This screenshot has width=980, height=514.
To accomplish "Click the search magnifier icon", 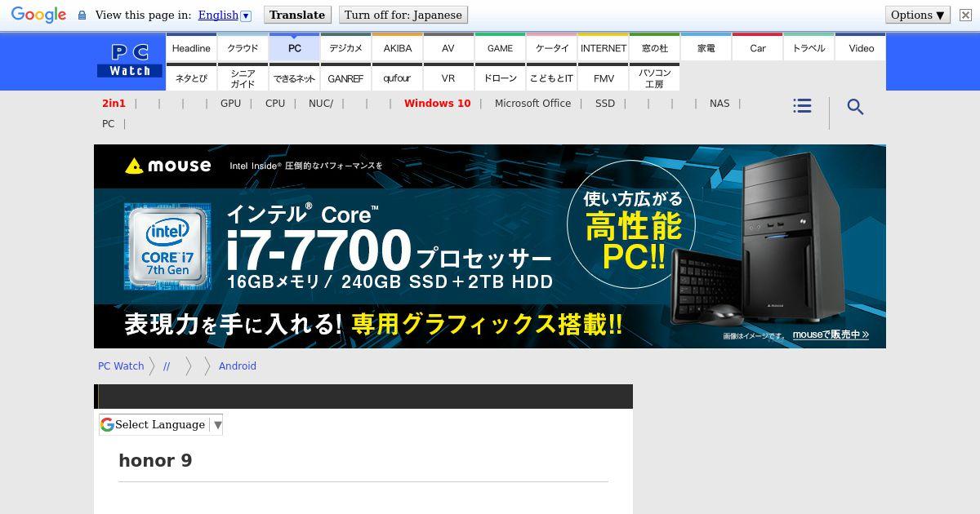I will pos(855,107).
